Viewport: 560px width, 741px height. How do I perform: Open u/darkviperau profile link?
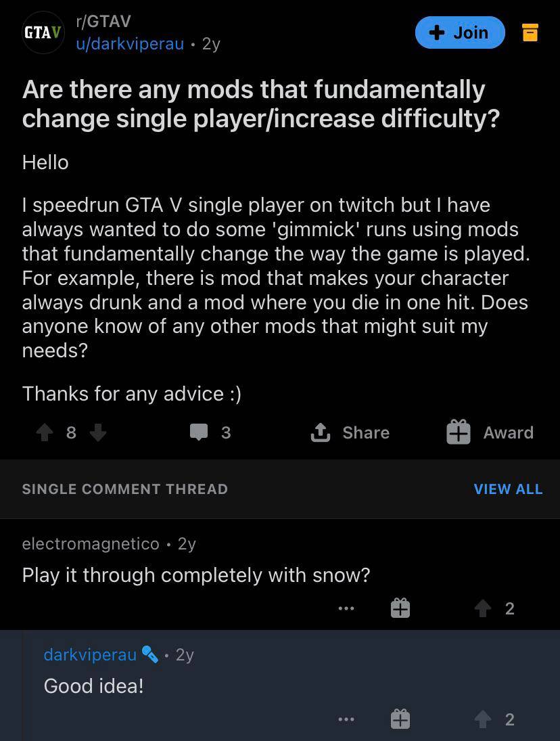(x=129, y=44)
